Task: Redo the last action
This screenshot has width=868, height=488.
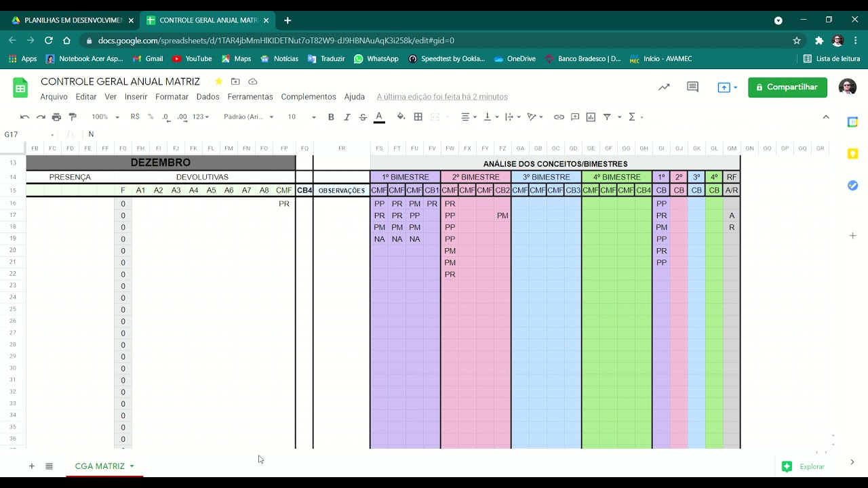Action: tap(41, 117)
